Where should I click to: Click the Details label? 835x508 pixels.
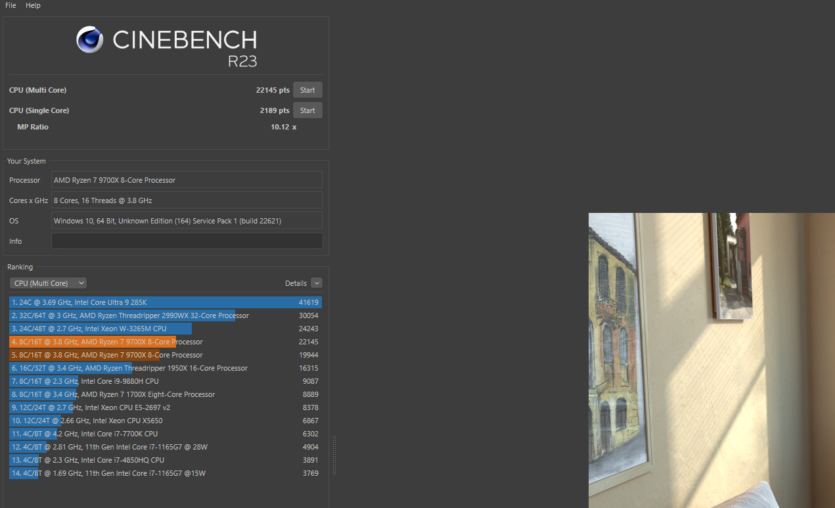click(x=296, y=283)
